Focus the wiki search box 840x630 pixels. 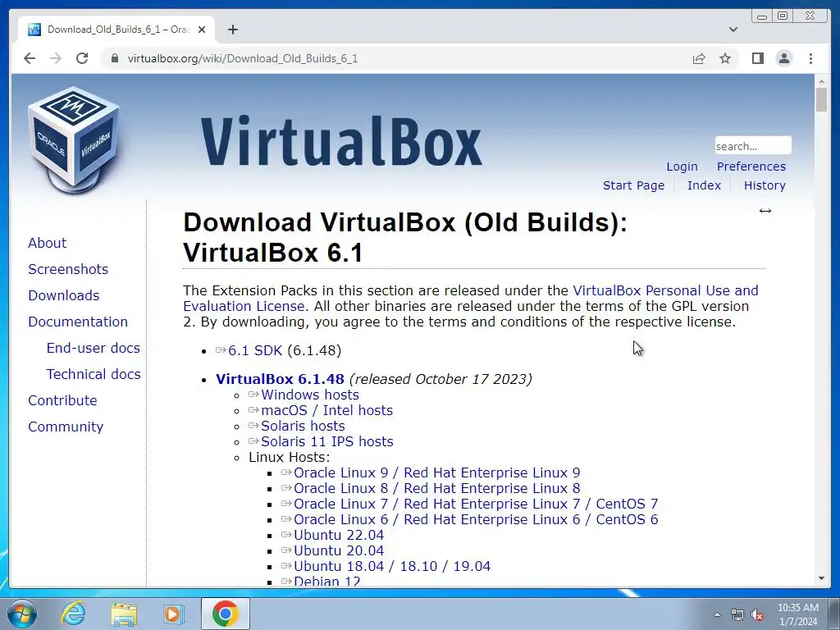point(753,146)
